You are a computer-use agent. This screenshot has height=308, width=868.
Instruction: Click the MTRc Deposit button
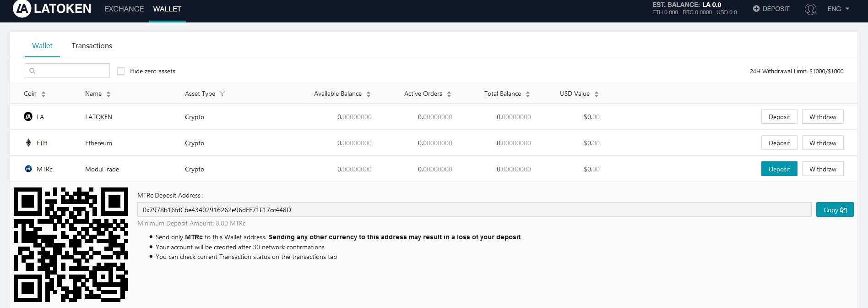pos(779,169)
